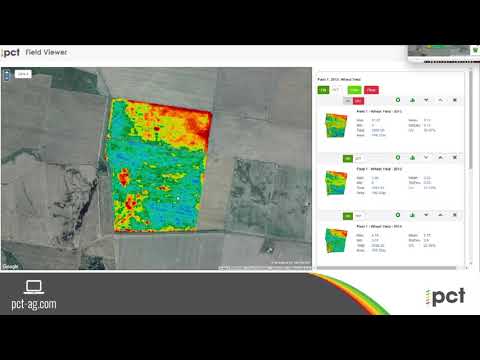Click the colored yield map on the satellite view

tap(157, 165)
